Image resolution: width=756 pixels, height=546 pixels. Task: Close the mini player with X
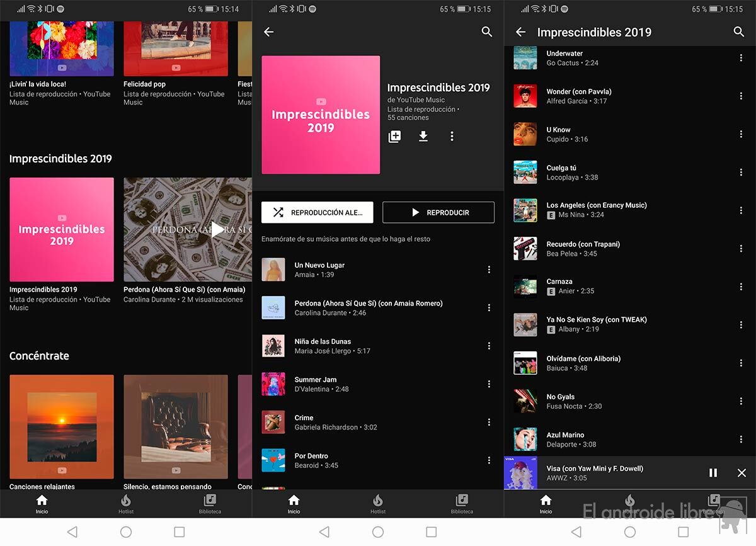point(742,473)
